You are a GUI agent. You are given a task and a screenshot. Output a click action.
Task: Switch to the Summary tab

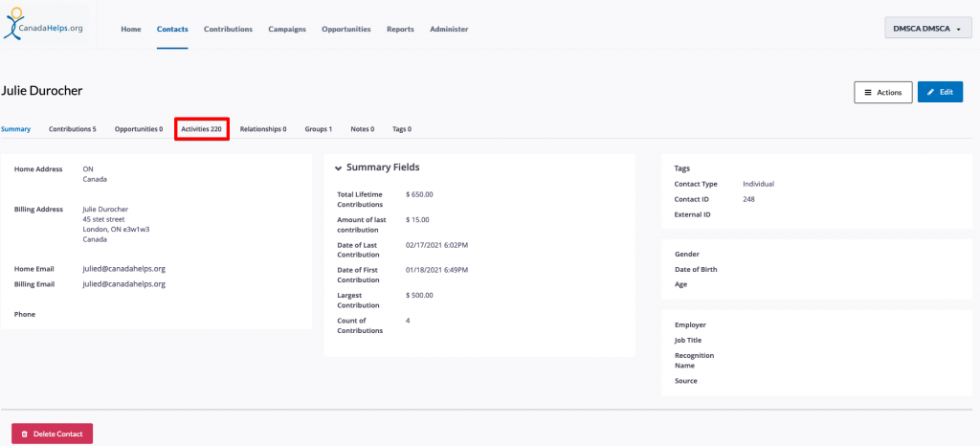click(x=15, y=129)
